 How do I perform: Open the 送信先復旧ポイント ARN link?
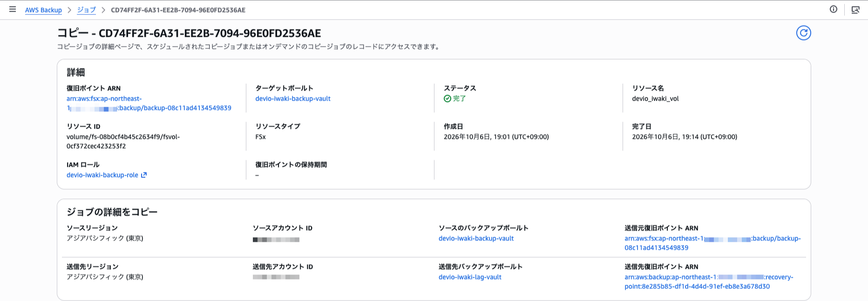point(709,282)
